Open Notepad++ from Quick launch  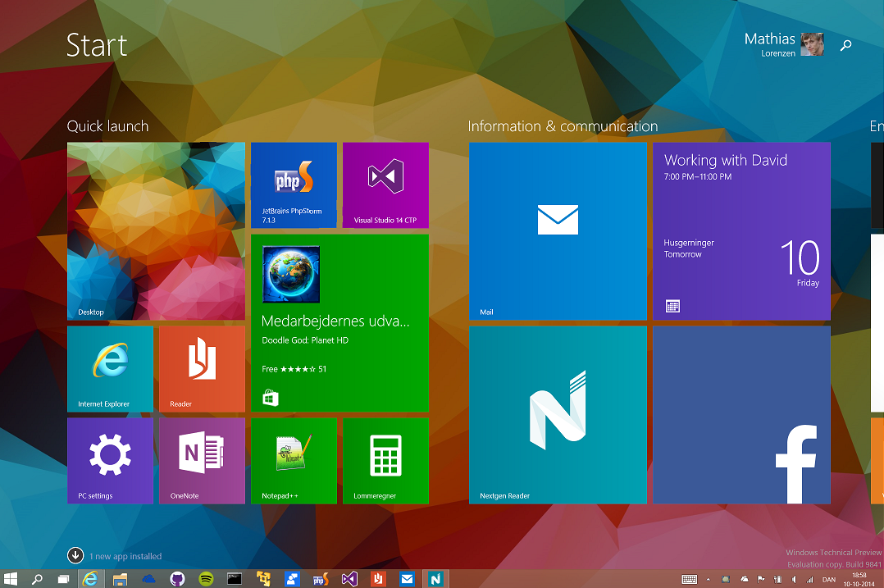pyautogui.click(x=294, y=460)
